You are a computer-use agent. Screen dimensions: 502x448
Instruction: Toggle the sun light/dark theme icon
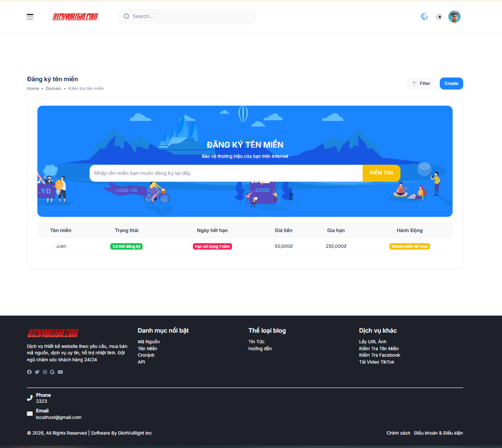tap(439, 17)
